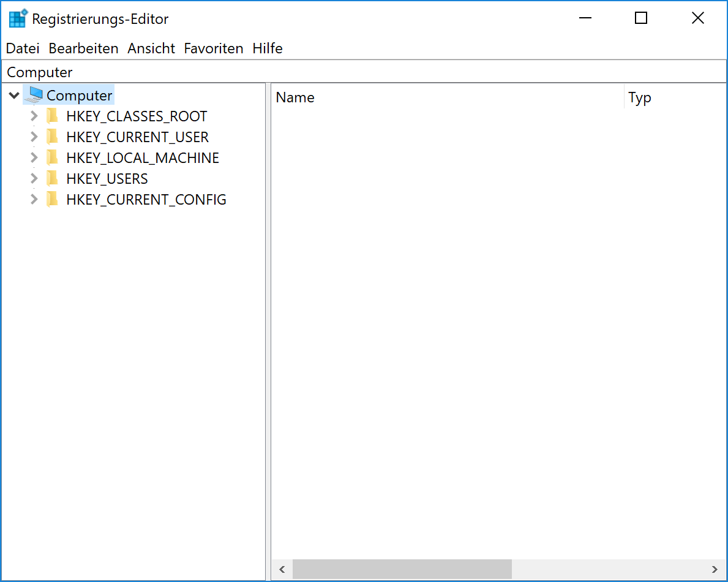Click the Registrierungs-Editor app icon in title bar
The width and height of the screenshot is (728, 582).
(x=18, y=18)
